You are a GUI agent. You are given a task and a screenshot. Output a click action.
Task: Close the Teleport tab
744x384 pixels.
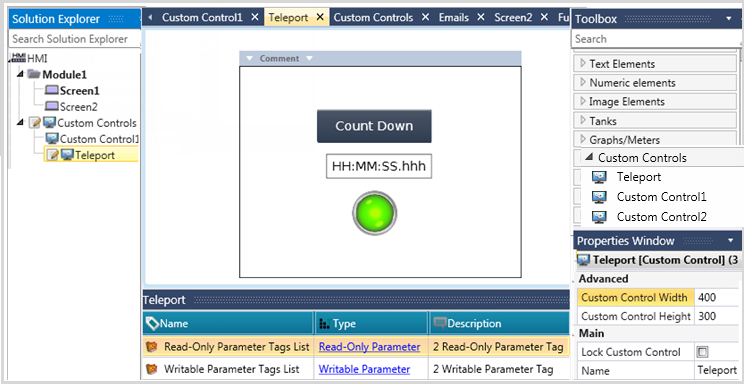pos(320,18)
